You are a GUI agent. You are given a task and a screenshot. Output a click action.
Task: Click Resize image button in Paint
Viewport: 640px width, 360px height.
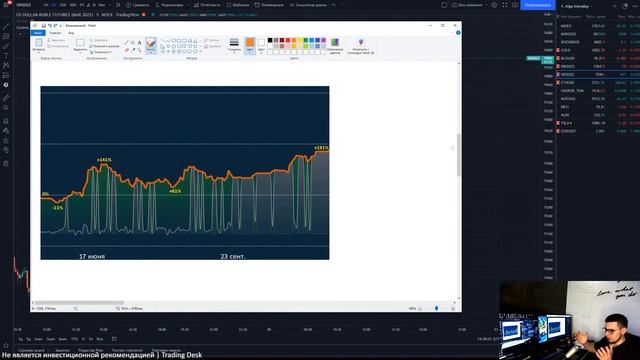point(104,46)
